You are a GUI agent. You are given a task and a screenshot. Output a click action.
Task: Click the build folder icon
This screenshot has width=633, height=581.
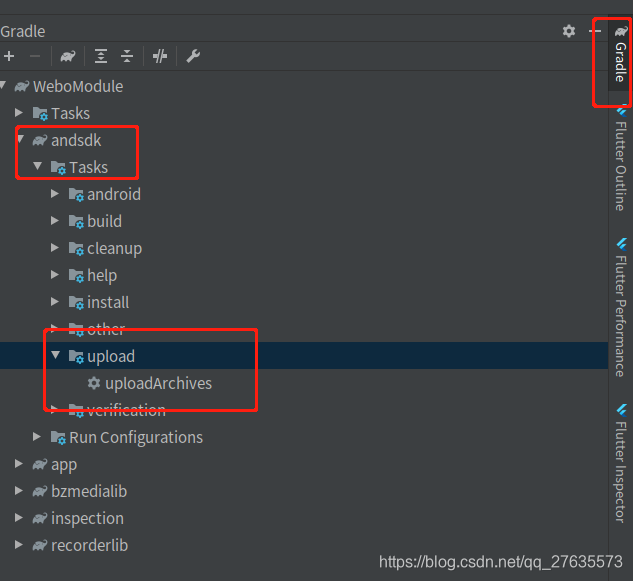[76, 222]
